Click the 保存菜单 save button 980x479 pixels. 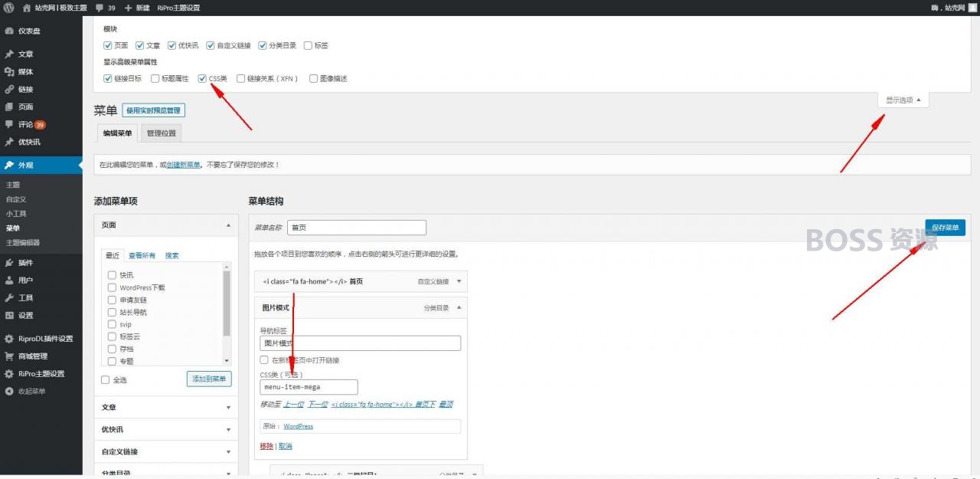tap(945, 228)
